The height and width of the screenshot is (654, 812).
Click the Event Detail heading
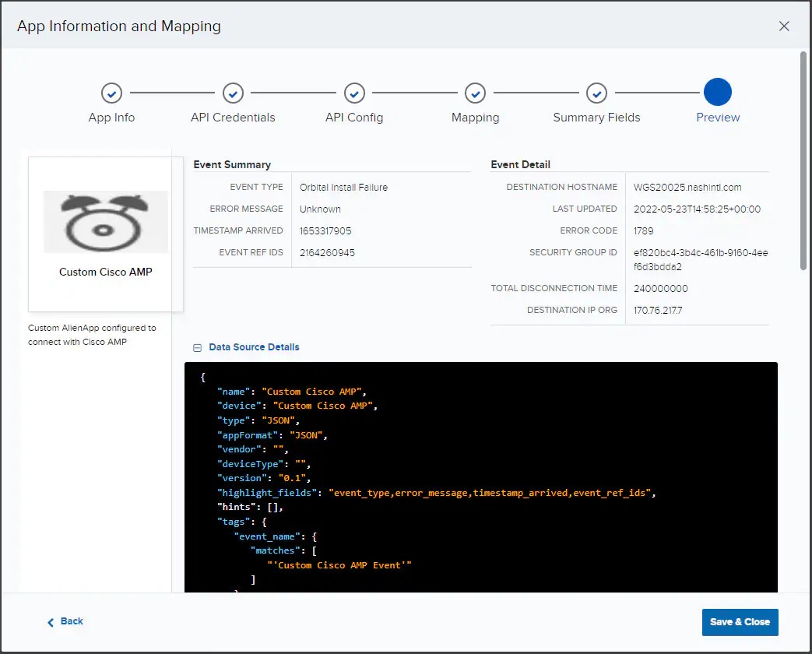click(x=520, y=164)
